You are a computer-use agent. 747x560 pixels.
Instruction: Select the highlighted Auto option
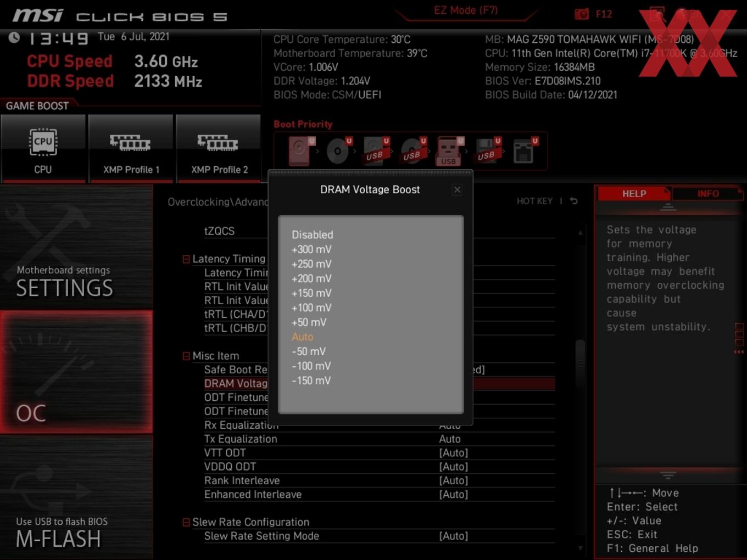click(x=302, y=337)
